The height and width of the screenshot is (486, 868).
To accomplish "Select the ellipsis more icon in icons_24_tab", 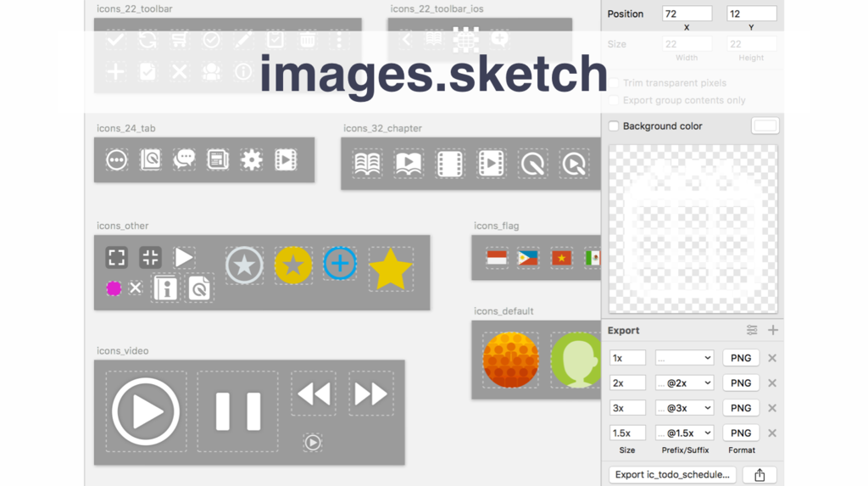I will pos(117,160).
